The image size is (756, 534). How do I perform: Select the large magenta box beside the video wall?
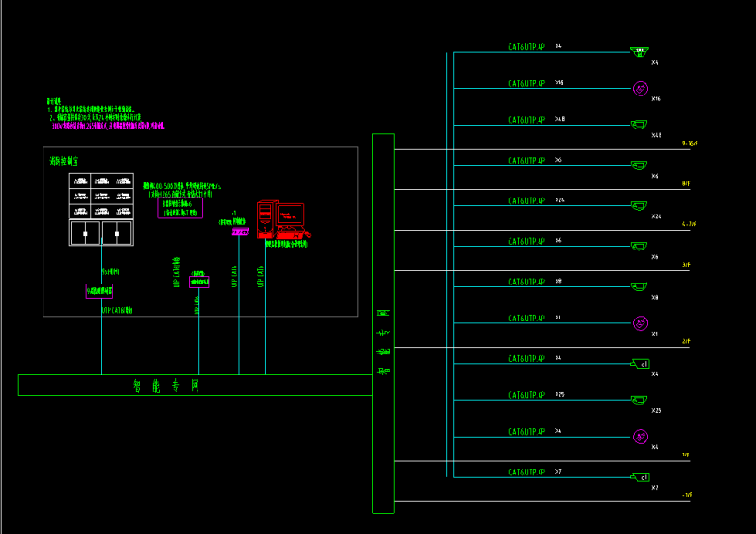(x=180, y=208)
